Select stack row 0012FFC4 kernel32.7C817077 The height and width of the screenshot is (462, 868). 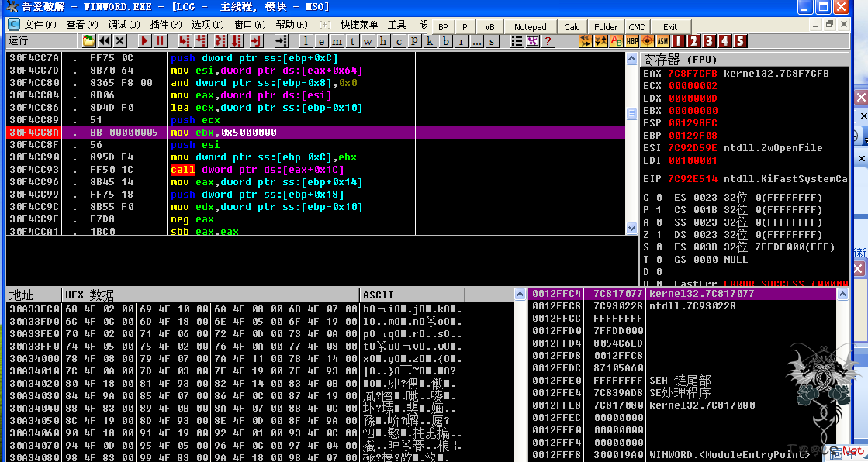pos(682,294)
